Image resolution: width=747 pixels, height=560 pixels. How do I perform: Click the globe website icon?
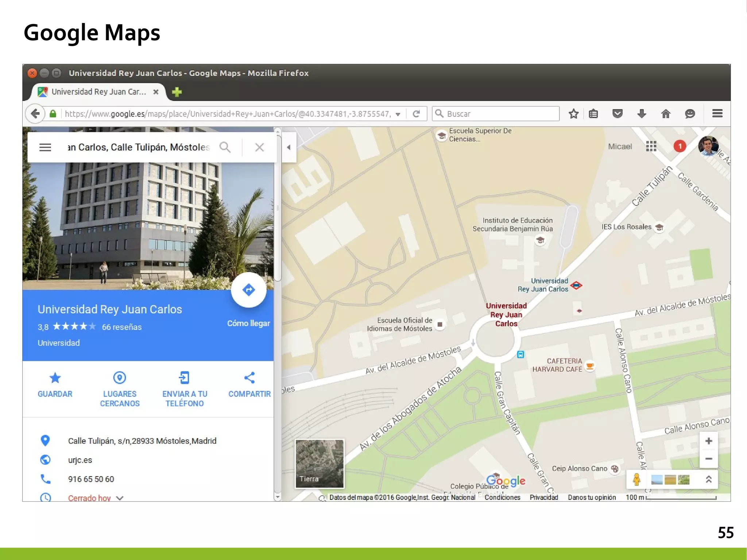(45, 460)
